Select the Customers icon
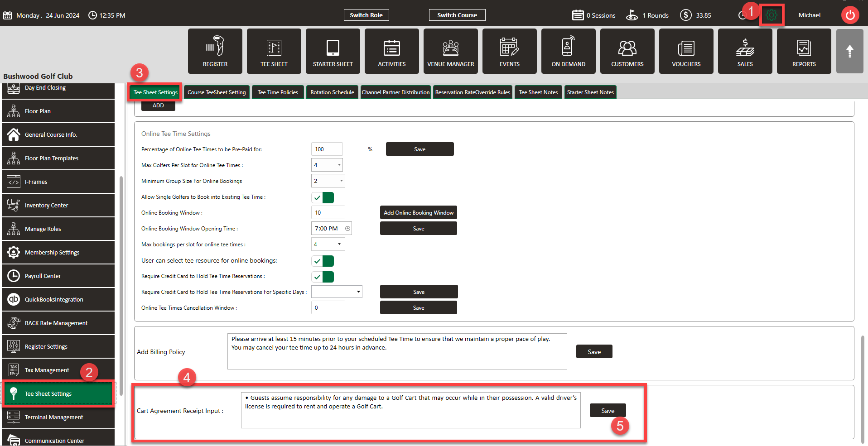The image size is (868, 446). (x=627, y=51)
